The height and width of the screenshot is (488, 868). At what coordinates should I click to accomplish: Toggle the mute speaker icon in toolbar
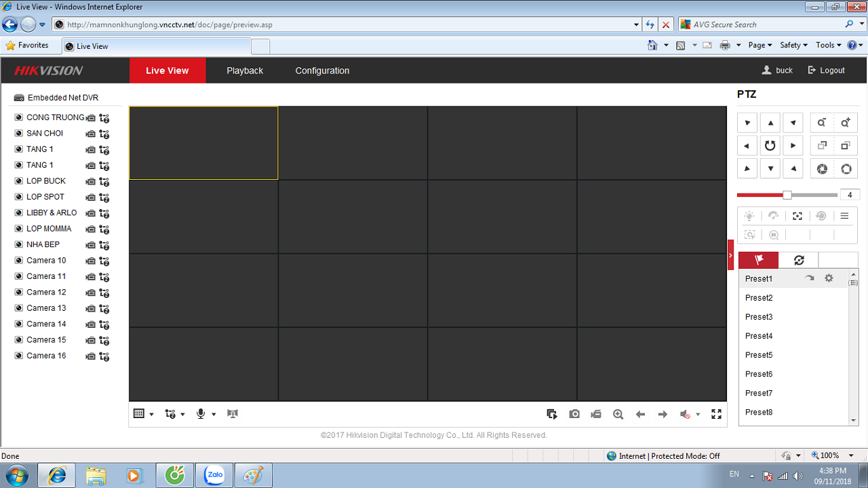tap(685, 414)
